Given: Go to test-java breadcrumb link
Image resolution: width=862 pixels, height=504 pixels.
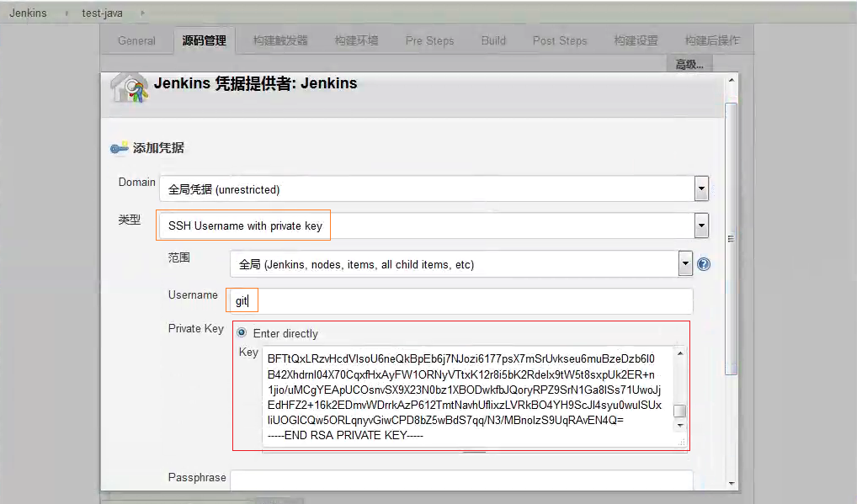Looking at the screenshot, I should click(x=102, y=13).
